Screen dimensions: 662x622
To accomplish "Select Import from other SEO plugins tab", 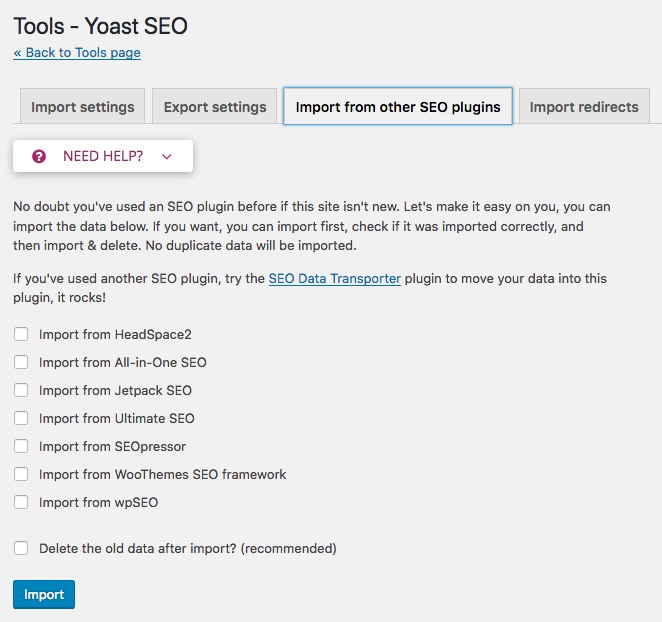I will coord(398,106).
